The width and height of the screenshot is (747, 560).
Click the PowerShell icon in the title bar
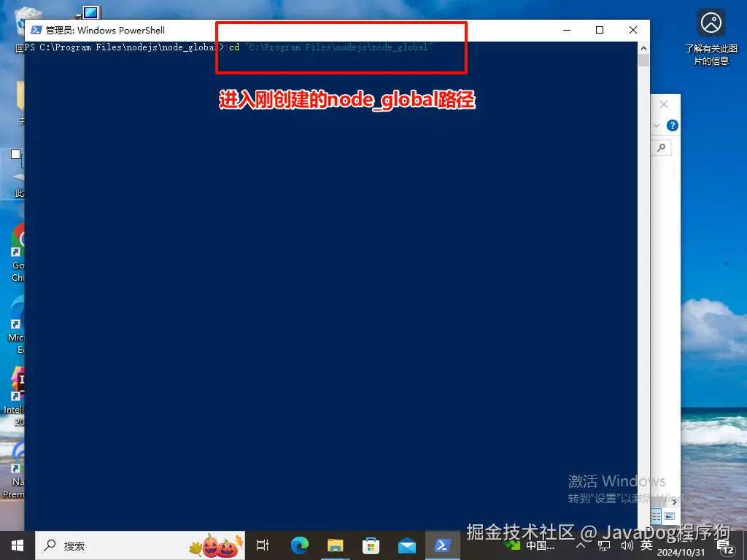coord(36,30)
